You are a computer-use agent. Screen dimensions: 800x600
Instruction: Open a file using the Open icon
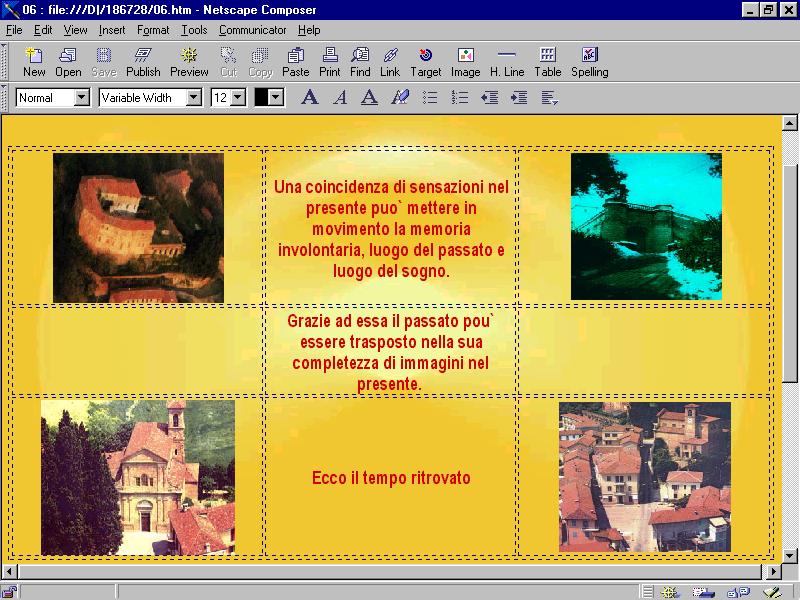[x=68, y=62]
